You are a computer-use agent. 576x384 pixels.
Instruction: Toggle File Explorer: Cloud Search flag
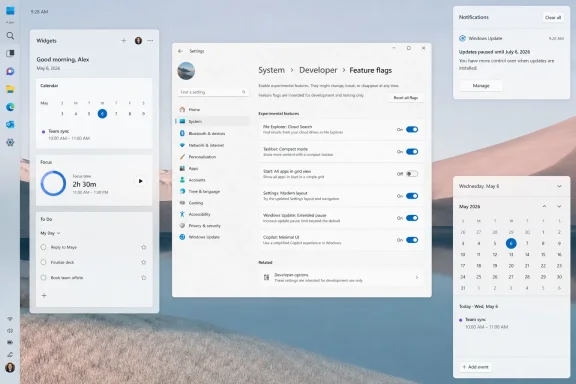pos(412,129)
